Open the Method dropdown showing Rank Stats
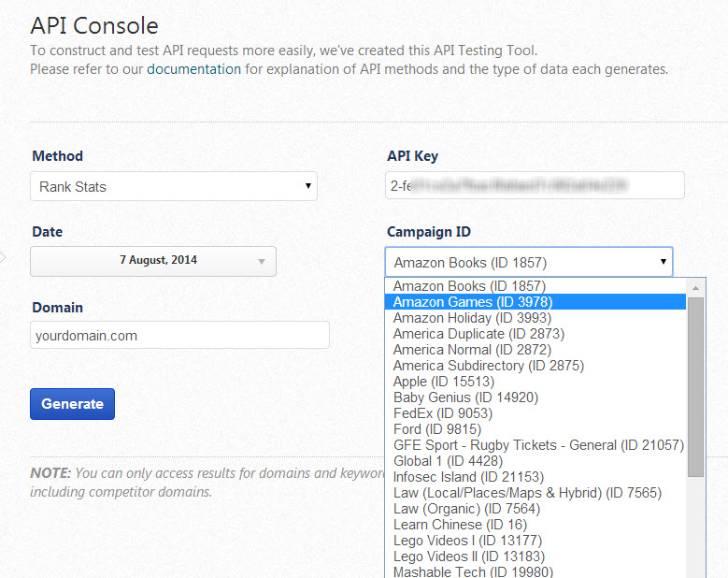728x578 pixels. point(174,186)
